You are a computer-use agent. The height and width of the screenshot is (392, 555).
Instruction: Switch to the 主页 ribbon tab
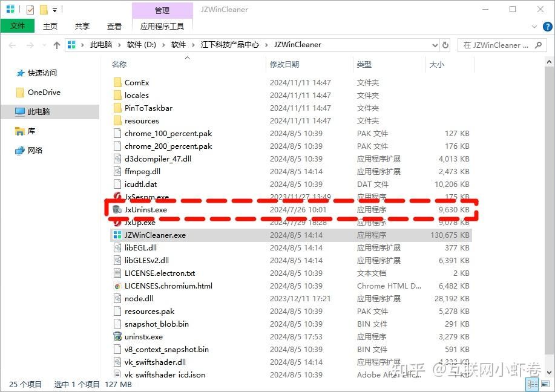(x=50, y=26)
